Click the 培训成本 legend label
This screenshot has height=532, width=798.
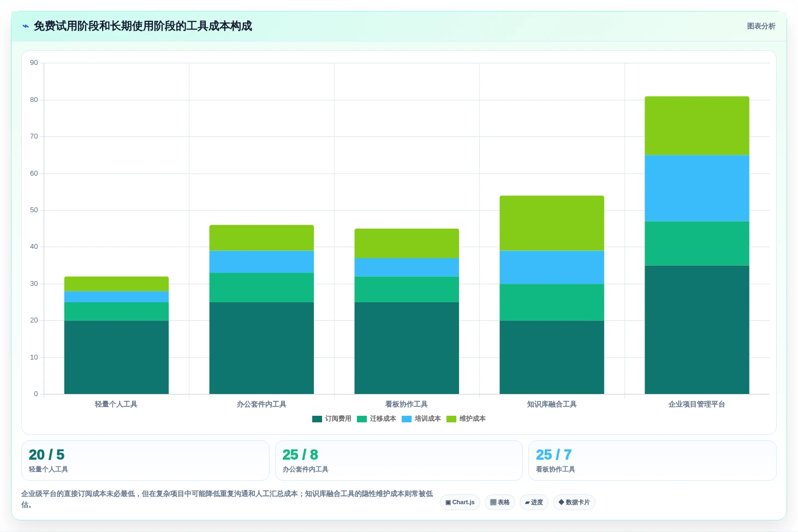pyautogui.click(x=428, y=419)
